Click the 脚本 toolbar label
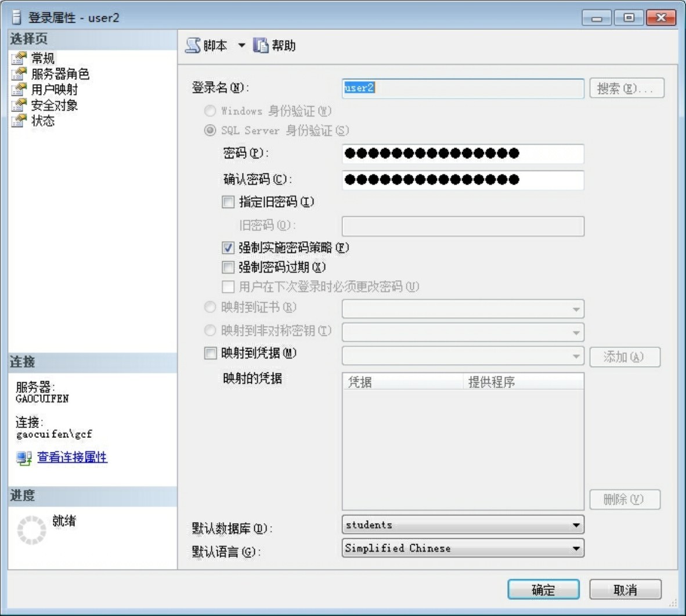The width and height of the screenshot is (686, 616). click(215, 45)
